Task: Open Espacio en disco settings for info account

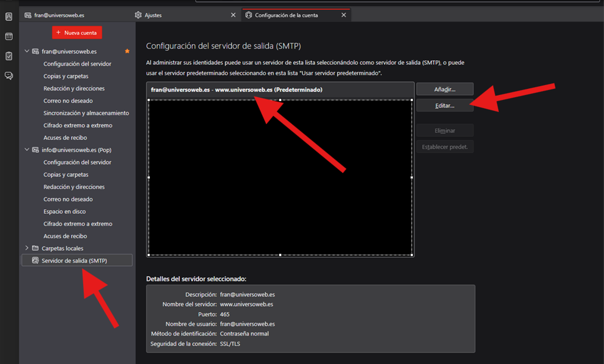Action: click(65, 211)
